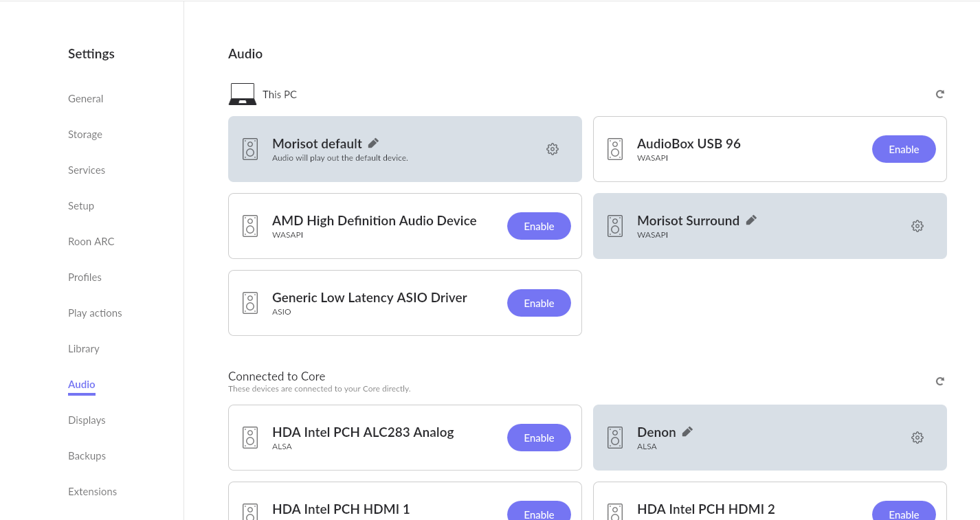
Task: Open settings gear for Morisot default
Action: coord(552,149)
